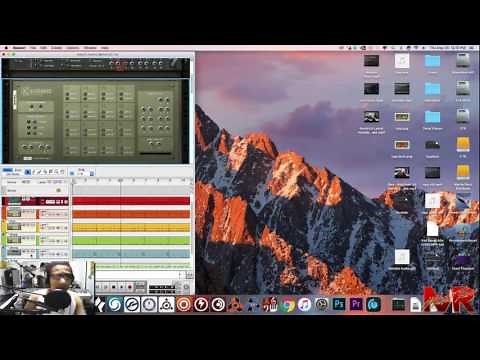
Task: Select the red track clip lane
Action: [131, 201]
